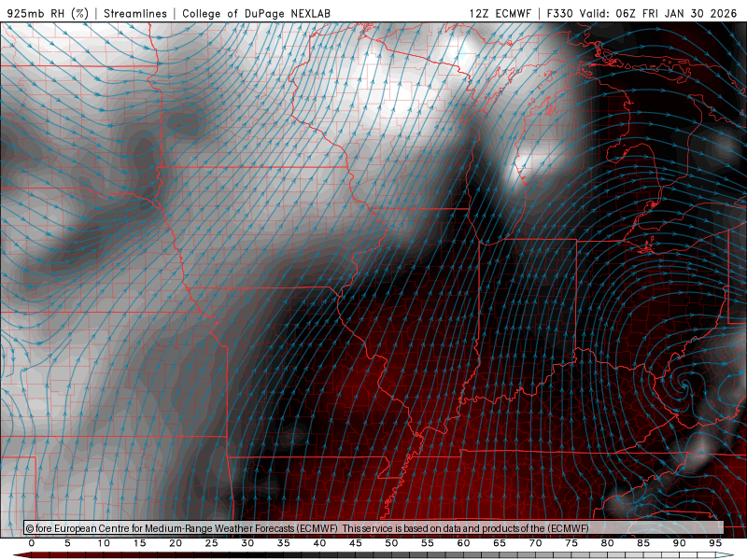Click the "5" label on the color scale

tap(67, 543)
